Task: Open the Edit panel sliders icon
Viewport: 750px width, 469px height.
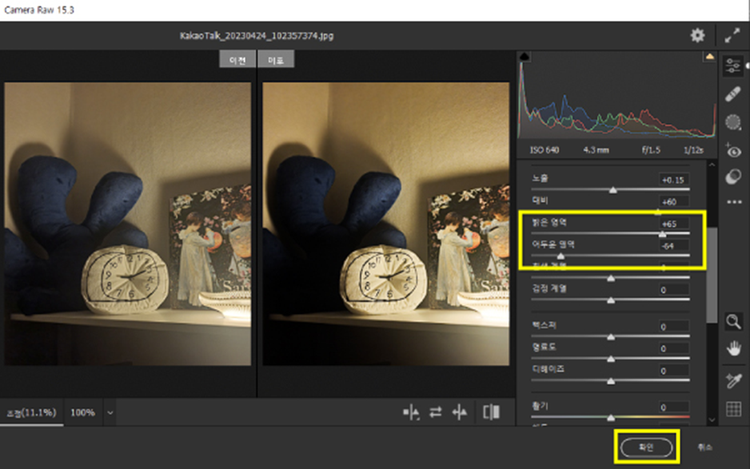Action: click(733, 65)
